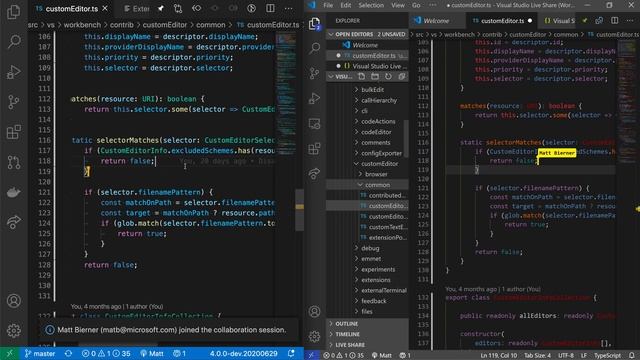The height and width of the screenshot is (360, 640).
Task: Click the pin icon in left editor toolbar
Action: click(x=161, y=9)
